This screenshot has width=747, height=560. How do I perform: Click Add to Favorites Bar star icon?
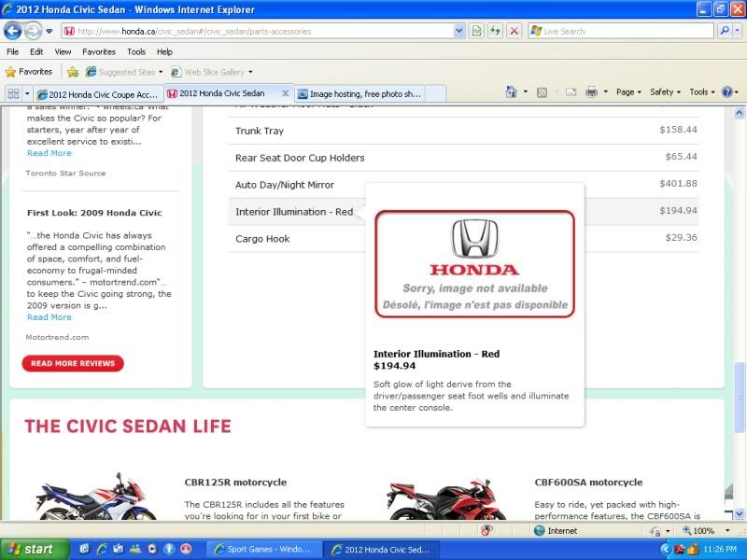click(x=73, y=72)
